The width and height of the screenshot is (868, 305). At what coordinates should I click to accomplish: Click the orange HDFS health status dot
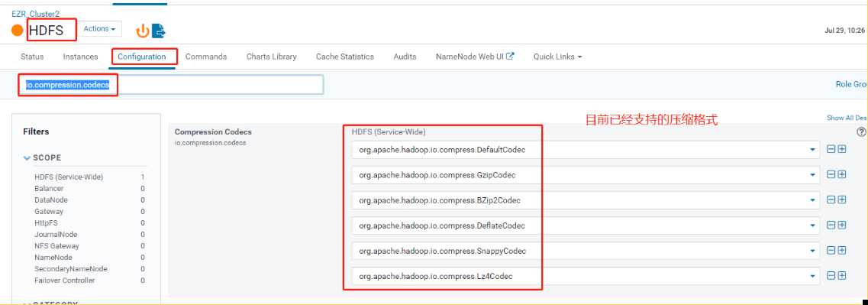(x=18, y=31)
